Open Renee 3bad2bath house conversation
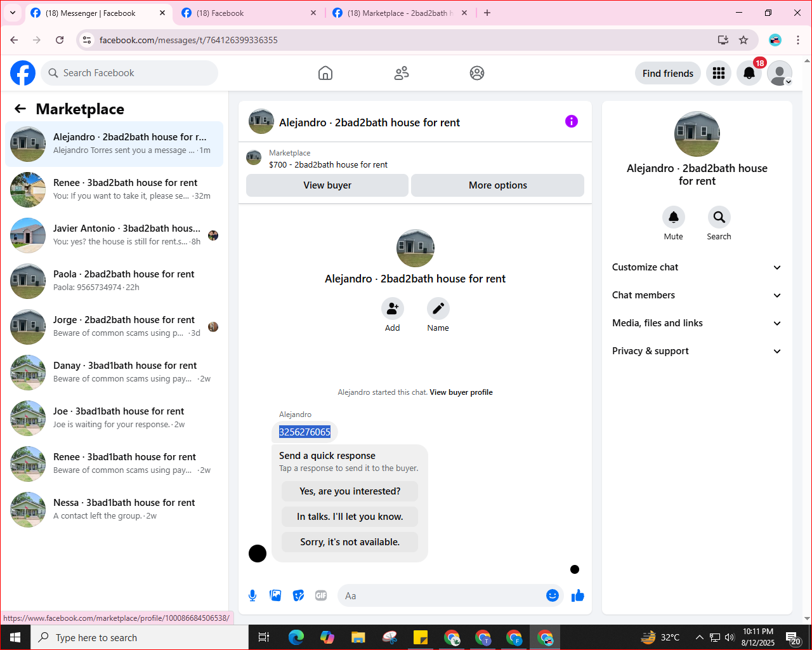 pos(114,190)
